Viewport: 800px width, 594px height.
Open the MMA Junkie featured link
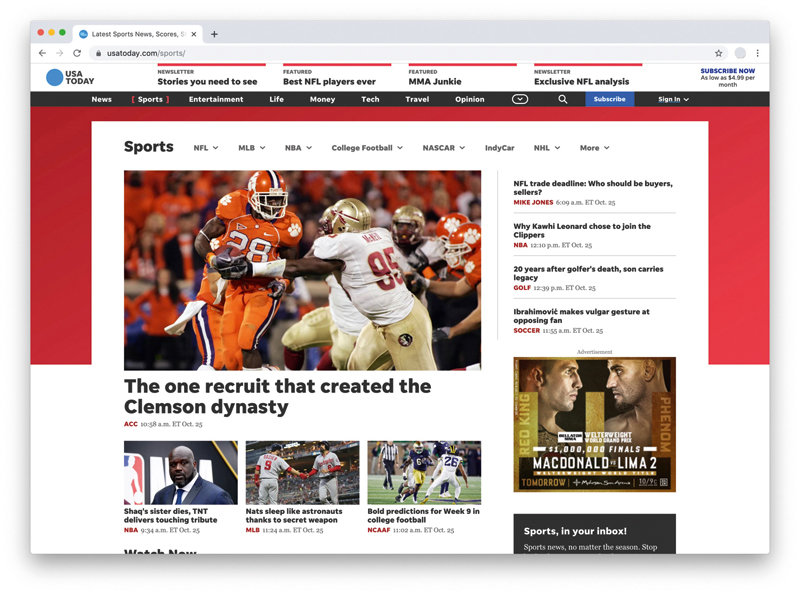pyautogui.click(x=435, y=81)
